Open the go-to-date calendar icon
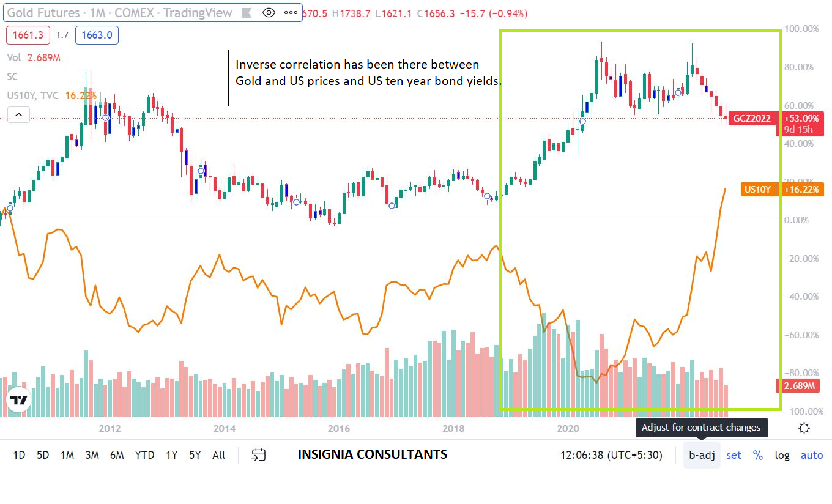This screenshot has width=832, height=504. click(259, 455)
